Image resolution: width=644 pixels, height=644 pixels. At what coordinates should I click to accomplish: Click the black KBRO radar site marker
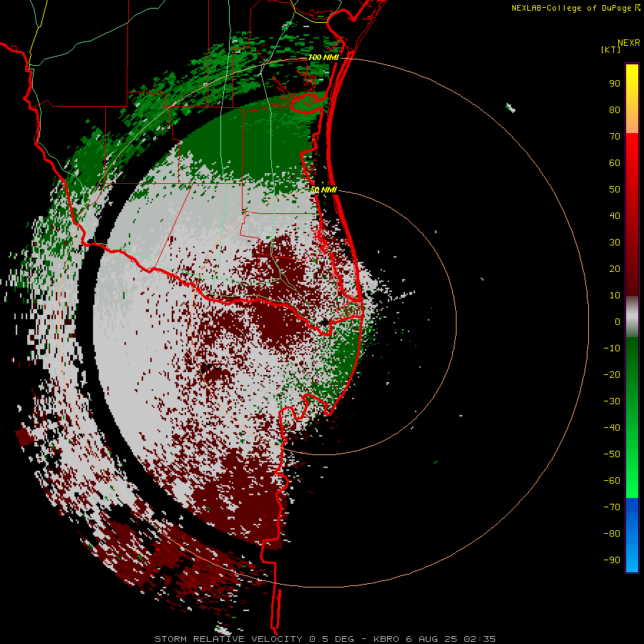click(324, 322)
